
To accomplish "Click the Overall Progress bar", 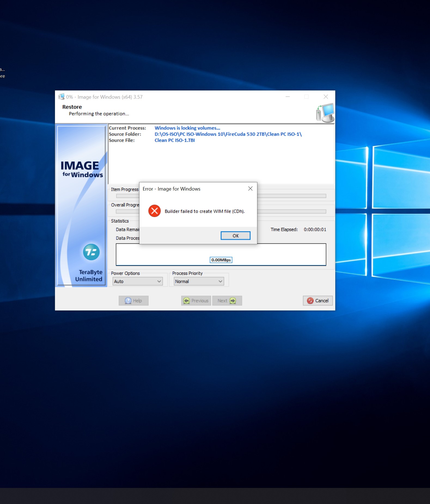I will pos(221,212).
